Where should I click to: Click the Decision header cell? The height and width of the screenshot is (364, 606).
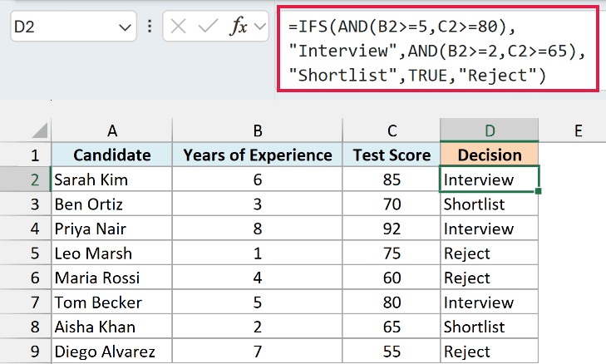490,155
